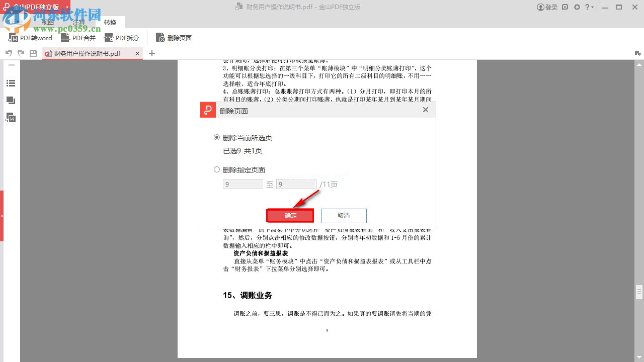Click the redo arrow icon
The height and width of the screenshot is (362, 644).
pos(21,53)
